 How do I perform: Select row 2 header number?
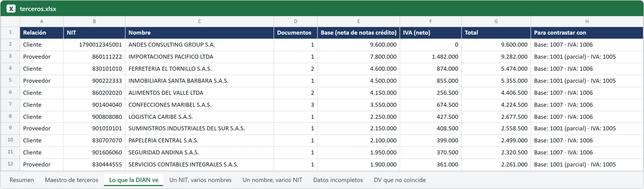pos(10,45)
